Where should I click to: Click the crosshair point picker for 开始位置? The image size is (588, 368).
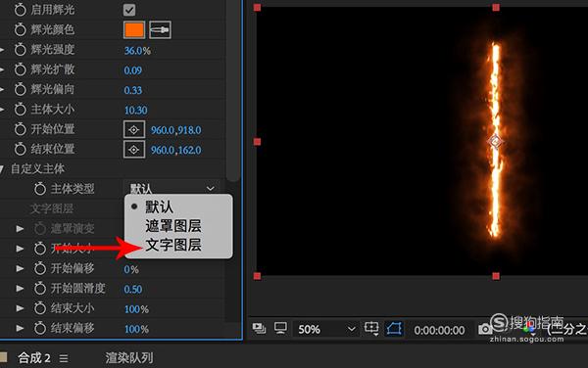134,129
